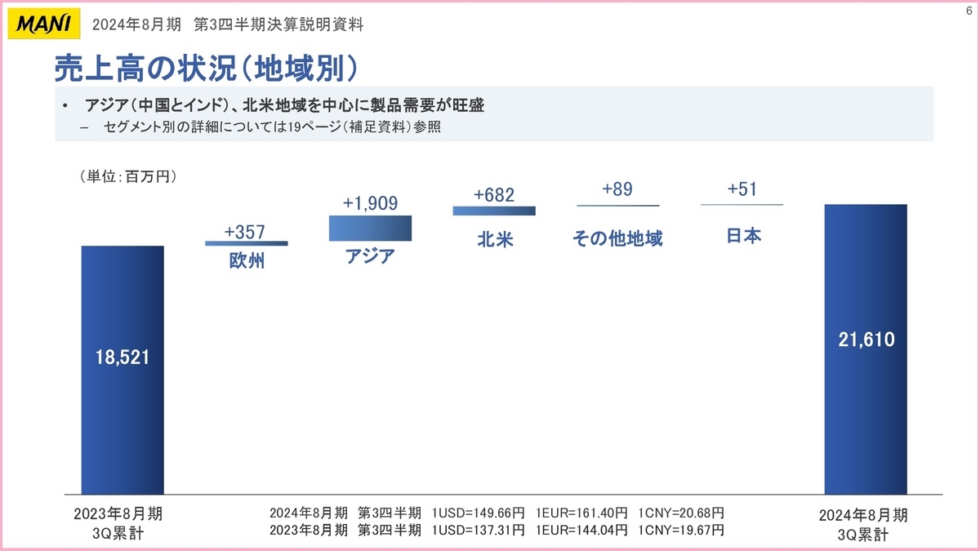
Task: Click the rate 1EUR=144.04円
Action: coord(581,530)
